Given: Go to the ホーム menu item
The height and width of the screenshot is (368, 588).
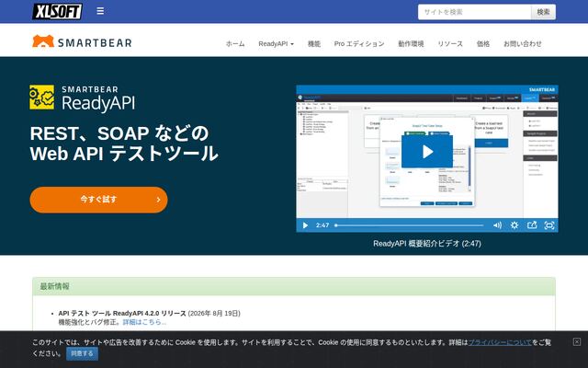Looking at the screenshot, I should (235, 43).
